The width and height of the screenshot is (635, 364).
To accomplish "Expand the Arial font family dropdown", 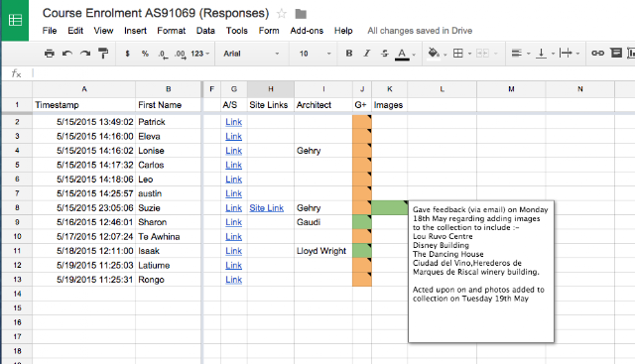I will [x=251, y=54].
